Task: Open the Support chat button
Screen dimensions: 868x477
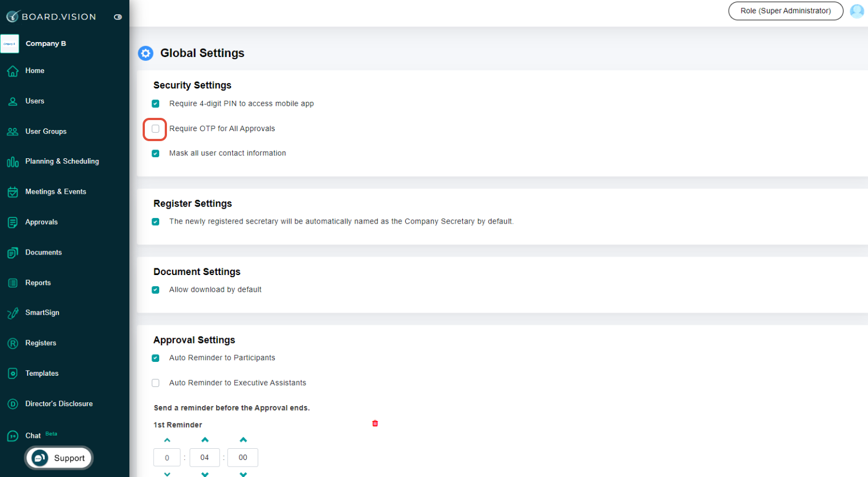Action: pos(59,458)
